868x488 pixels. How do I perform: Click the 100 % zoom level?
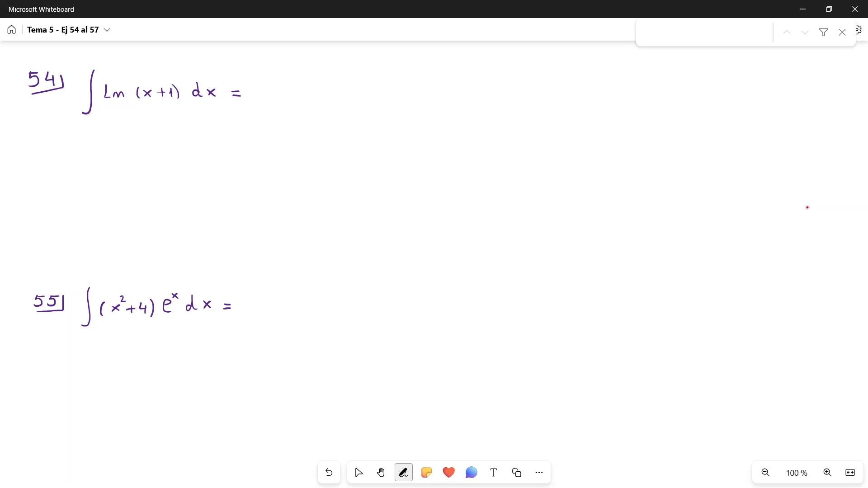pos(797,473)
